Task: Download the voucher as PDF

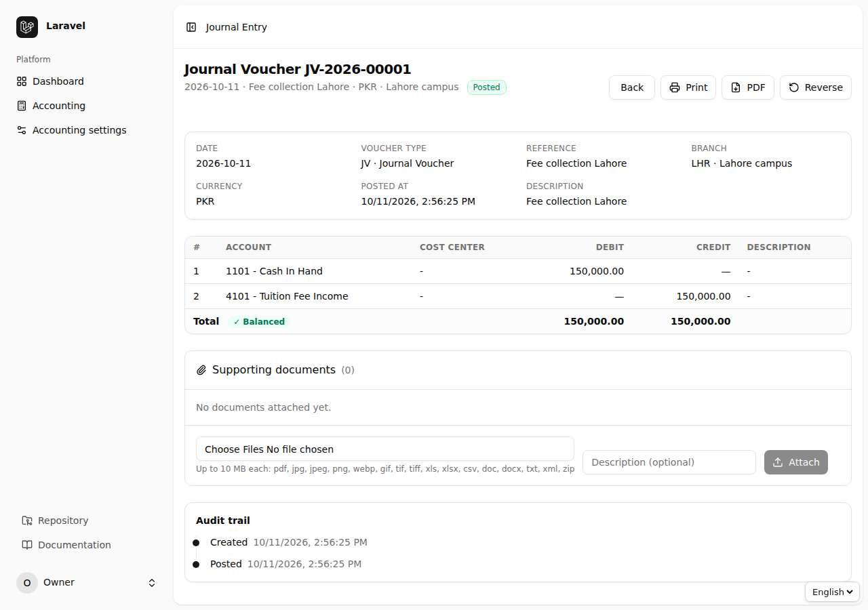Action: (x=748, y=87)
